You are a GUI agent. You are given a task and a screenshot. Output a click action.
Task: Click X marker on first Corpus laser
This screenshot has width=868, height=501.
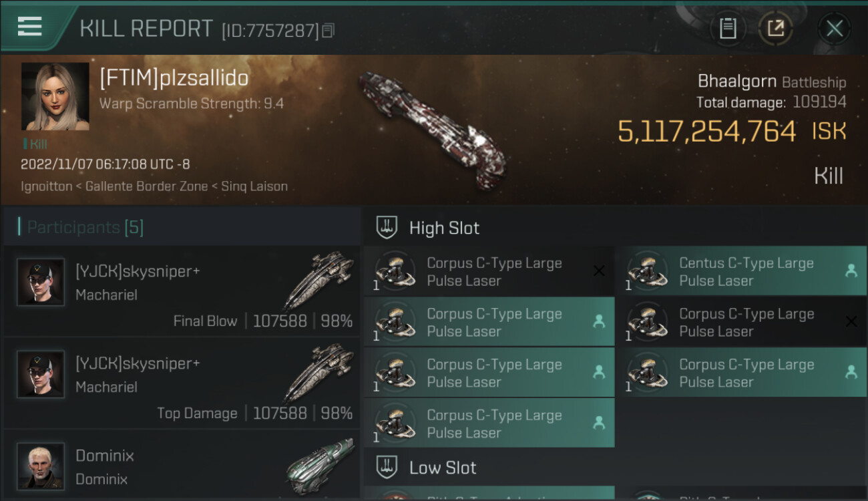pos(599,271)
